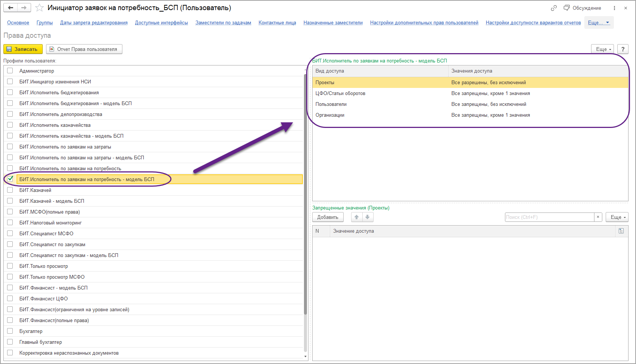Select the ЦФО/Статьи оборотов row
The height and width of the screenshot is (364, 636).
(470, 93)
